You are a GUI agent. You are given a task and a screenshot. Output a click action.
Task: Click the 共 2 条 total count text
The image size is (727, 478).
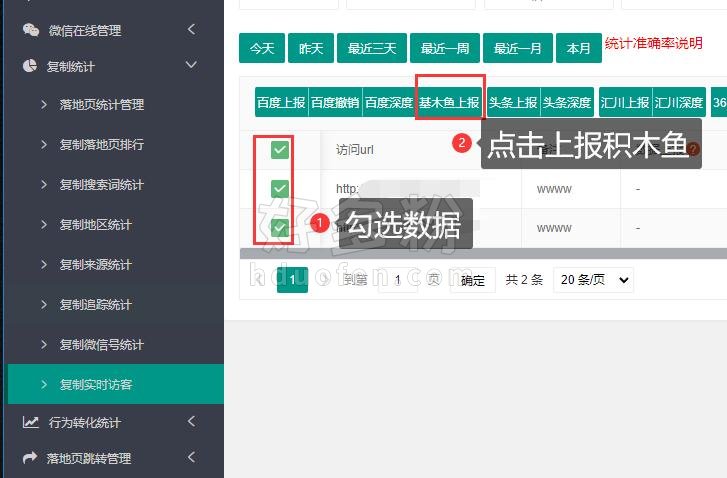[524, 280]
